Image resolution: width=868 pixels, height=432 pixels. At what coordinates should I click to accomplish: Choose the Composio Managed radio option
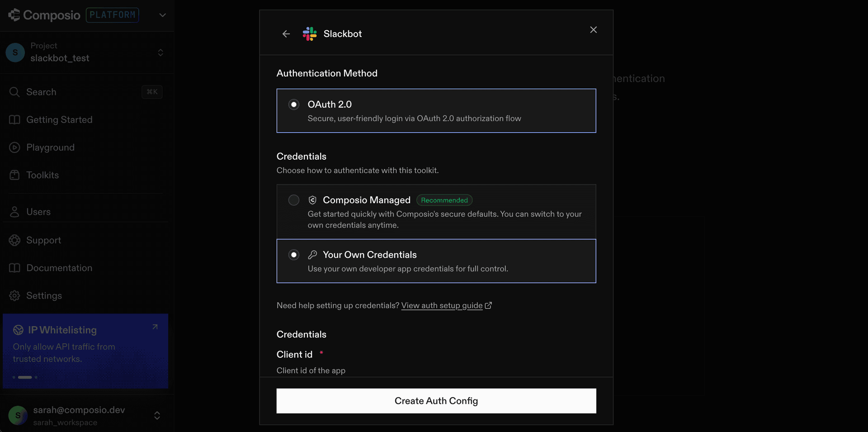(294, 200)
